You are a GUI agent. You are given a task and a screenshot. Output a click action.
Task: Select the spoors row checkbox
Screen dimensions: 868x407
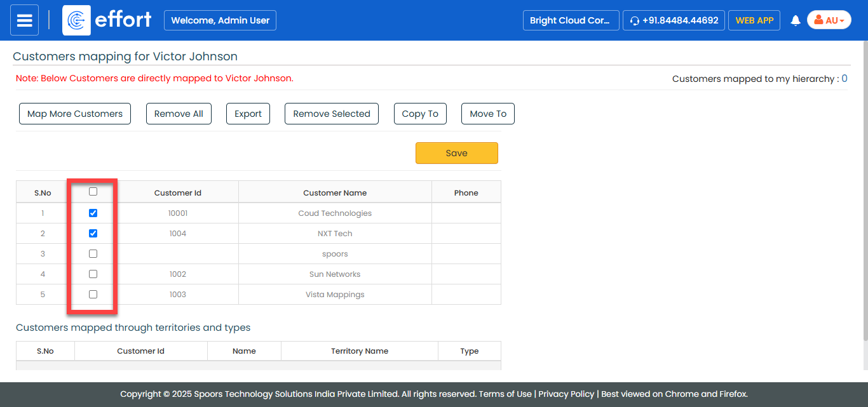[x=93, y=254]
